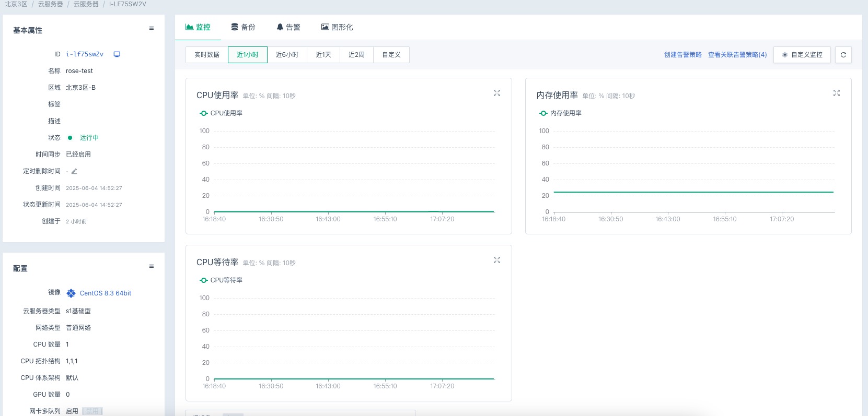
Task: Switch to the 备份 tab
Action: coord(244,27)
